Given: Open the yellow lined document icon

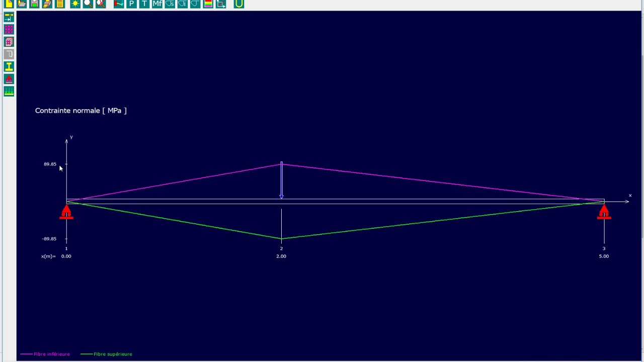Looking at the screenshot, I should tap(59, 4).
